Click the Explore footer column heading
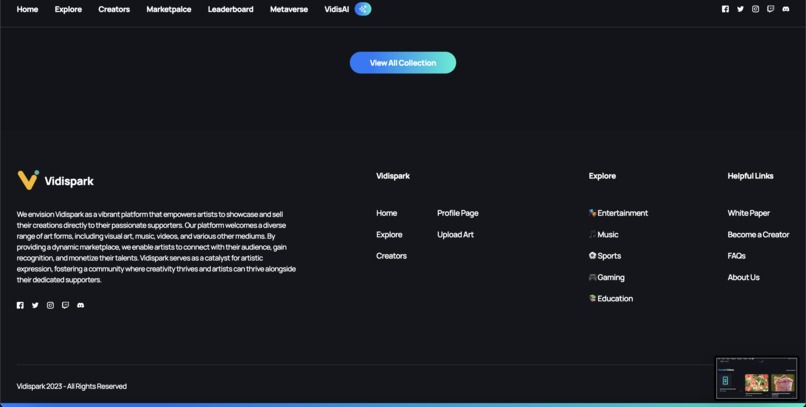This screenshot has height=407, width=806. 602,176
